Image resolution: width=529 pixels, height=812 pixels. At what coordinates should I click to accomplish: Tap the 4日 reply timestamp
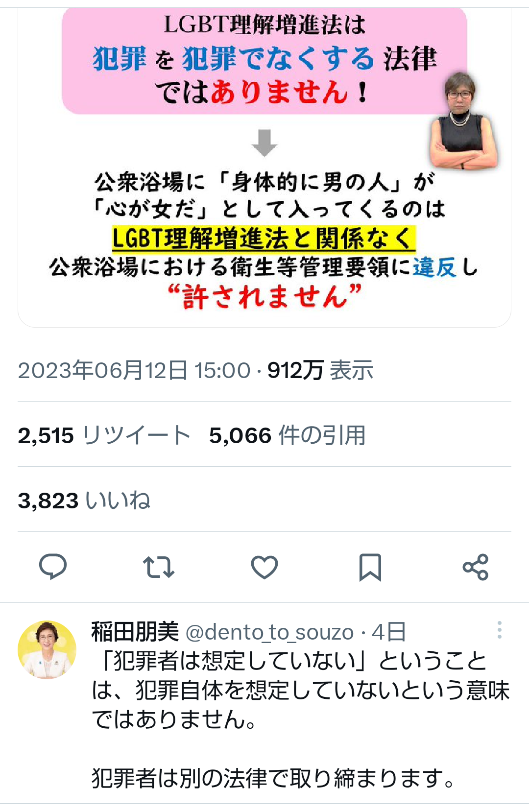click(x=388, y=632)
